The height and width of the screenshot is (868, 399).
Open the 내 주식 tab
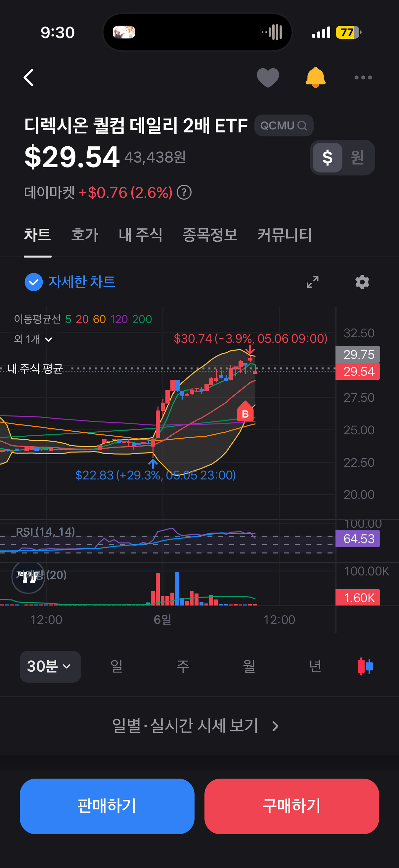140,234
